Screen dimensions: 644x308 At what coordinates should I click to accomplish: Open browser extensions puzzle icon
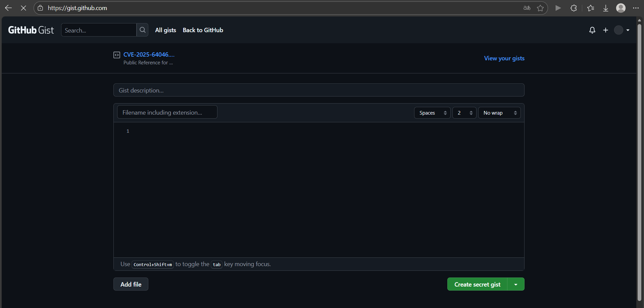coord(574,8)
